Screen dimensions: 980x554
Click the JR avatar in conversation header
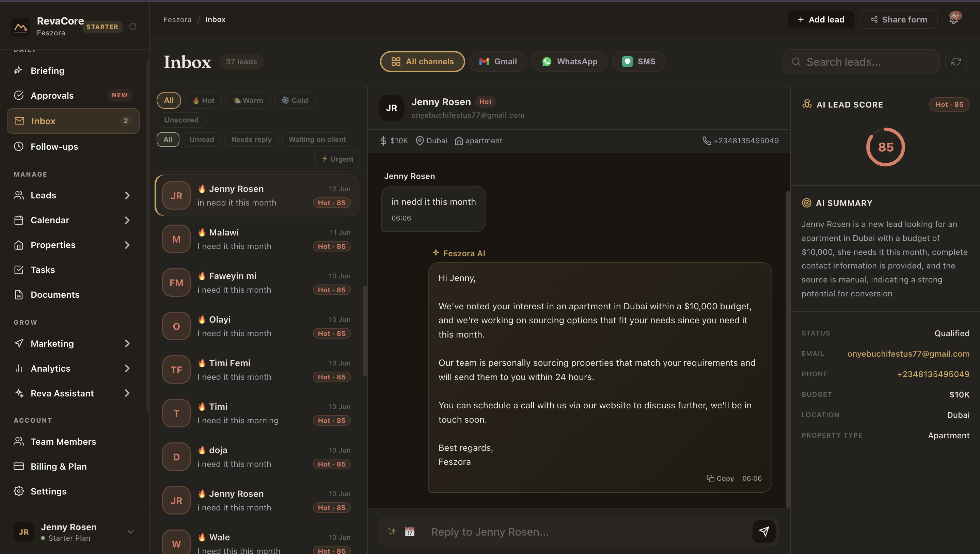391,108
